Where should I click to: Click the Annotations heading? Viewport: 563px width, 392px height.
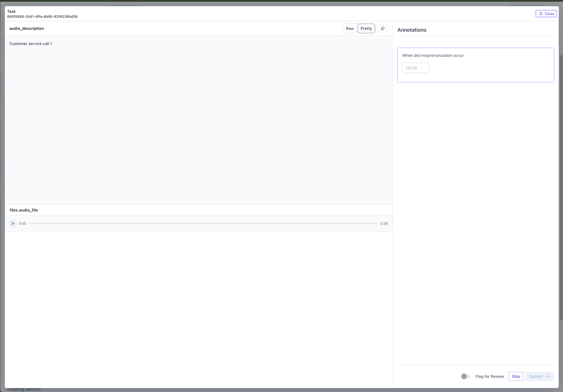pyautogui.click(x=412, y=30)
